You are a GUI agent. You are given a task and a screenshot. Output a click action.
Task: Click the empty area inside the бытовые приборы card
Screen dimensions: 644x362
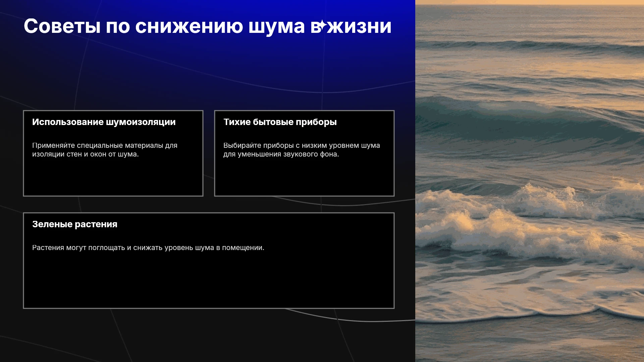point(304,178)
